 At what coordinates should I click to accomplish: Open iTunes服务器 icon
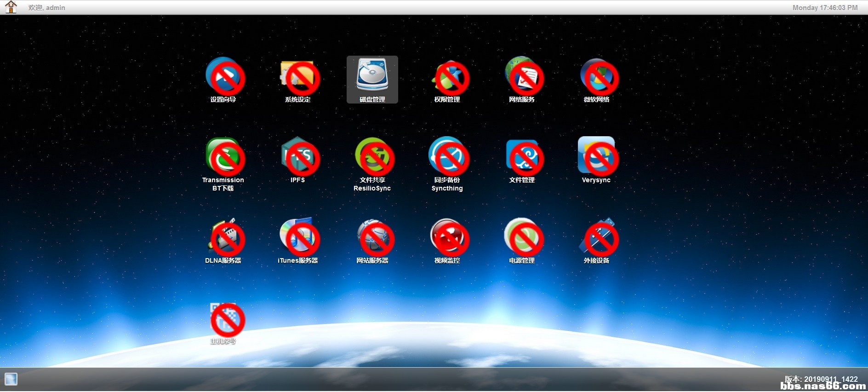coord(298,237)
